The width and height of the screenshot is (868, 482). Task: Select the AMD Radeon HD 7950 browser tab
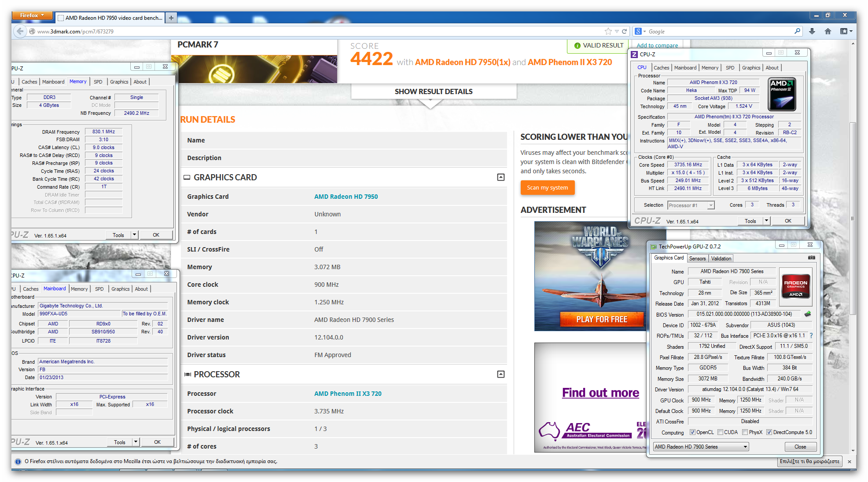click(x=110, y=18)
